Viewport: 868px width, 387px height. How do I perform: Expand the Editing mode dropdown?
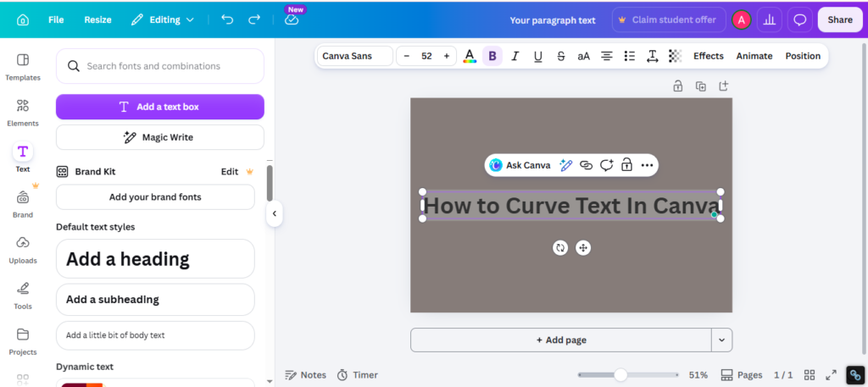[163, 20]
